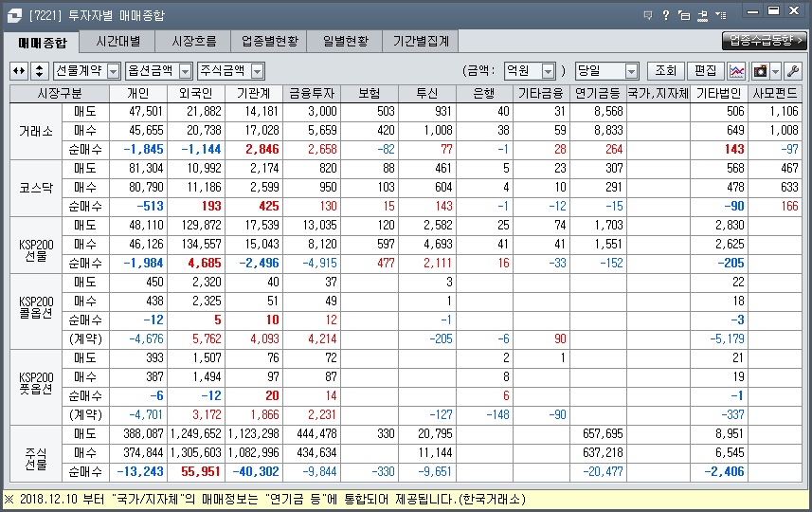The height and width of the screenshot is (512, 812).
Task: Switch to the 일별현황 tab
Action: coord(345,41)
